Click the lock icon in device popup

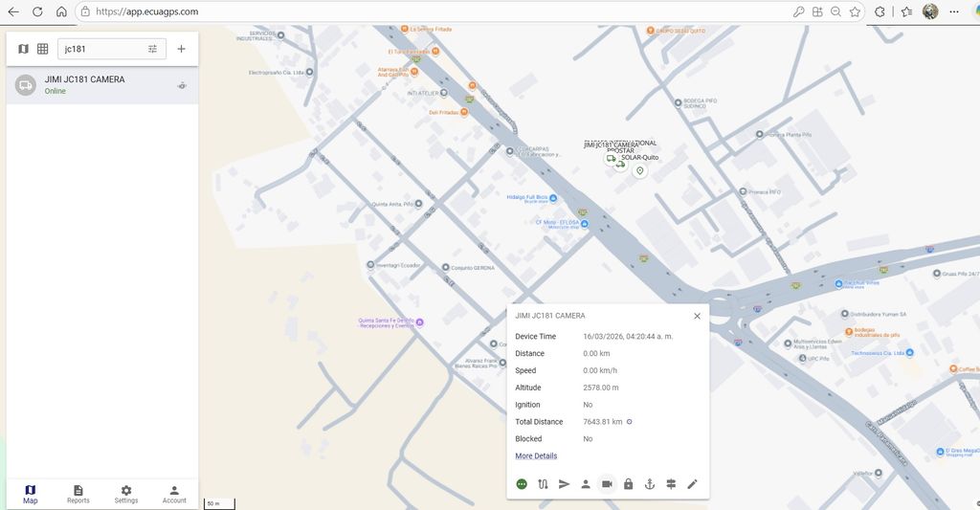[x=628, y=484]
